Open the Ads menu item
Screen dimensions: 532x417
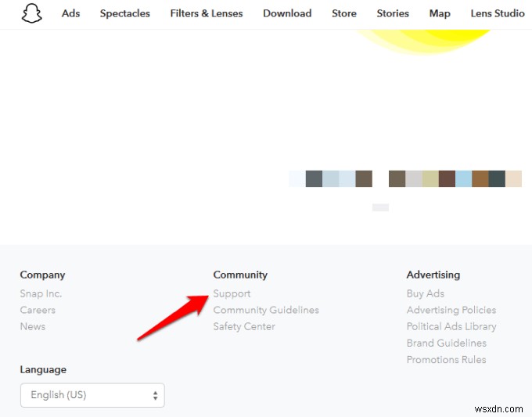[70, 13]
